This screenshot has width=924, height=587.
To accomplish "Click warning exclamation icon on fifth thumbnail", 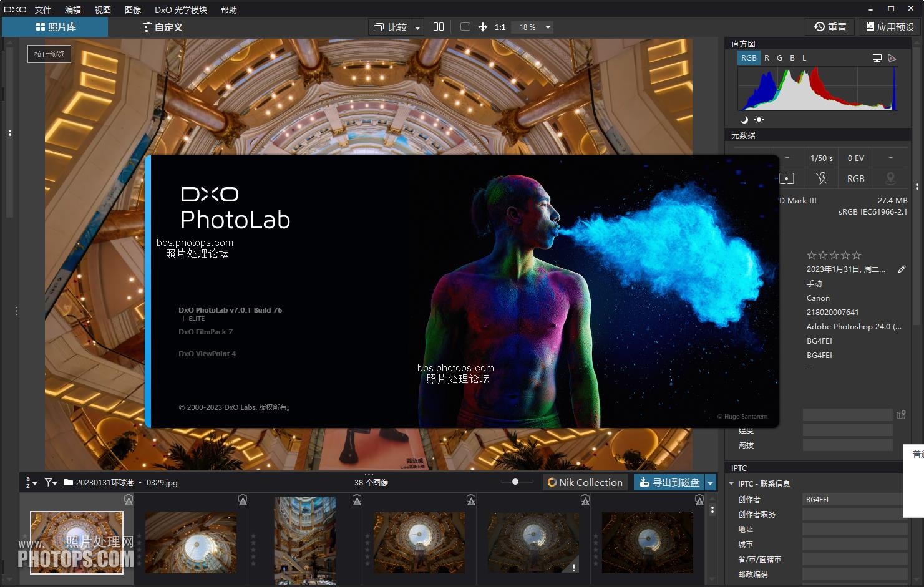I will pyautogui.click(x=573, y=567).
